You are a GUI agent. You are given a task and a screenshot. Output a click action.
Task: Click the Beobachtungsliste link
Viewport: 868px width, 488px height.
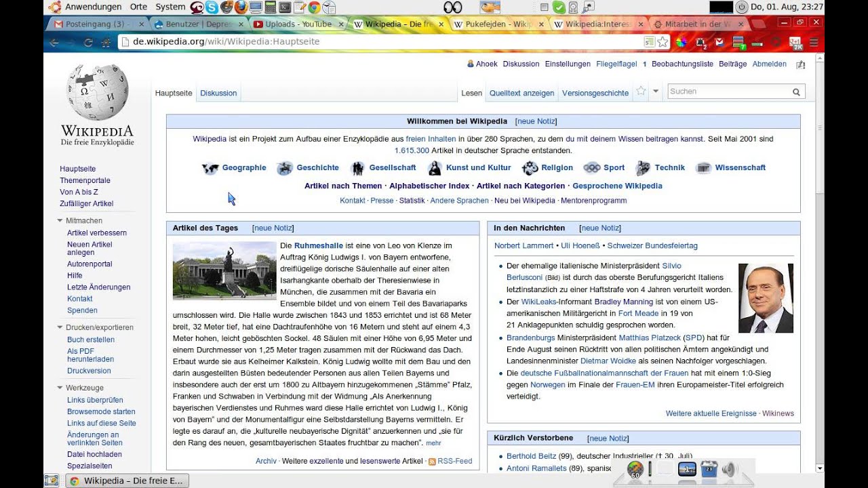pyautogui.click(x=682, y=64)
